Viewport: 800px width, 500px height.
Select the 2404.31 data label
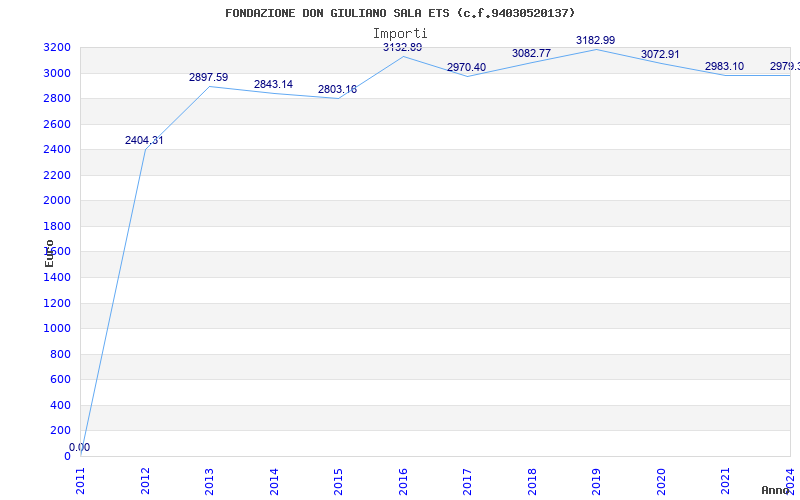point(144,140)
